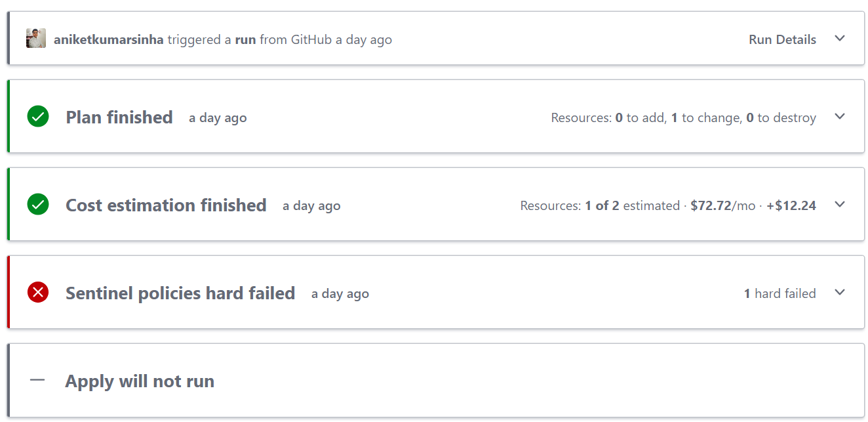Click the Apply will not run heading

140,381
